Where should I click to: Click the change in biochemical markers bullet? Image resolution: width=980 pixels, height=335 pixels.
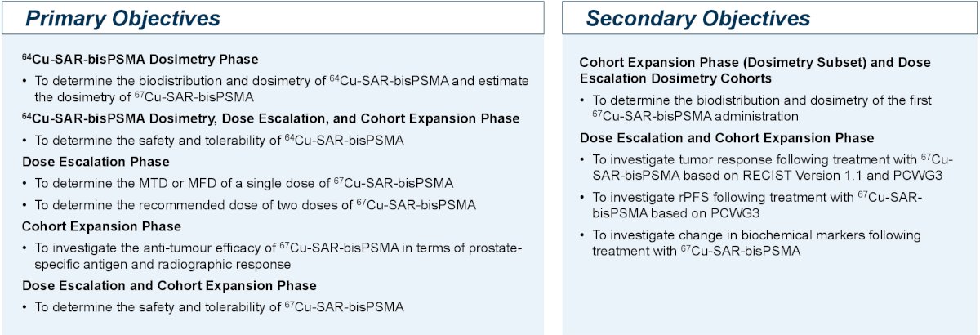[750, 243]
